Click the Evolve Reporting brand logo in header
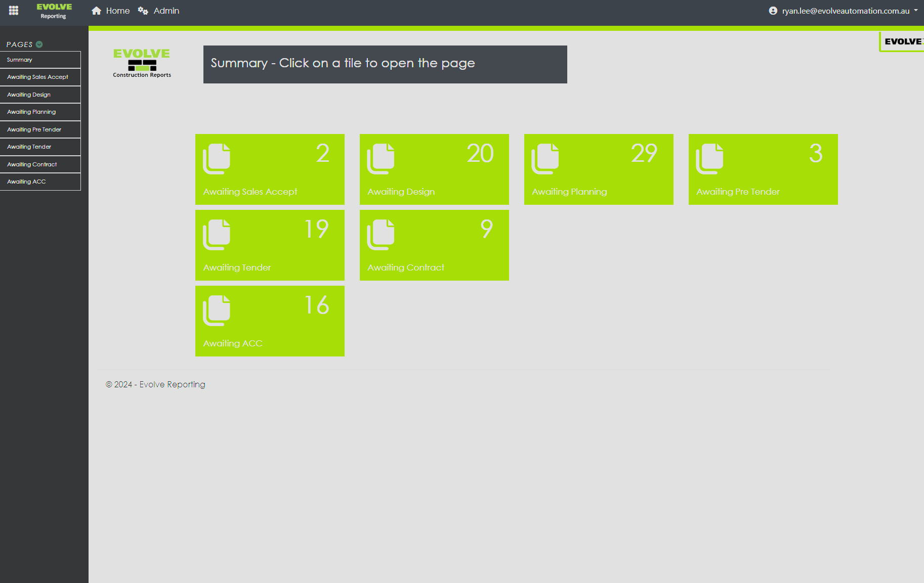The image size is (924, 583). [54, 11]
